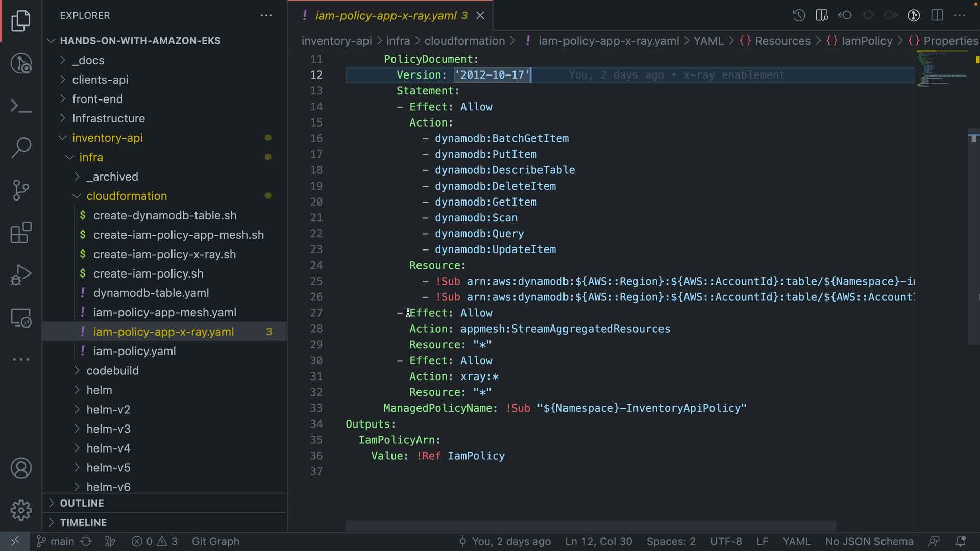Image resolution: width=980 pixels, height=551 pixels.
Task: Open the Extensions view
Action: (x=21, y=233)
